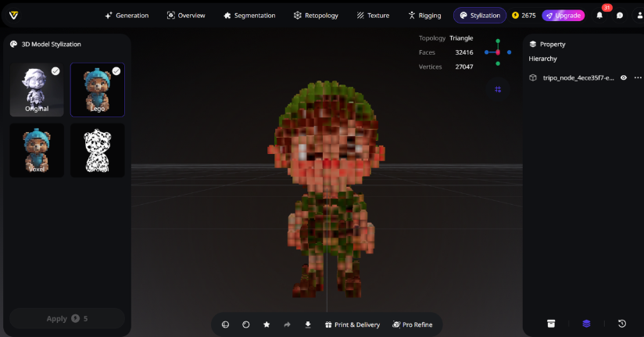644x337 pixels.
Task: Select the Original style checkmark
Action: pyautogui.click(x=55, y=71)
